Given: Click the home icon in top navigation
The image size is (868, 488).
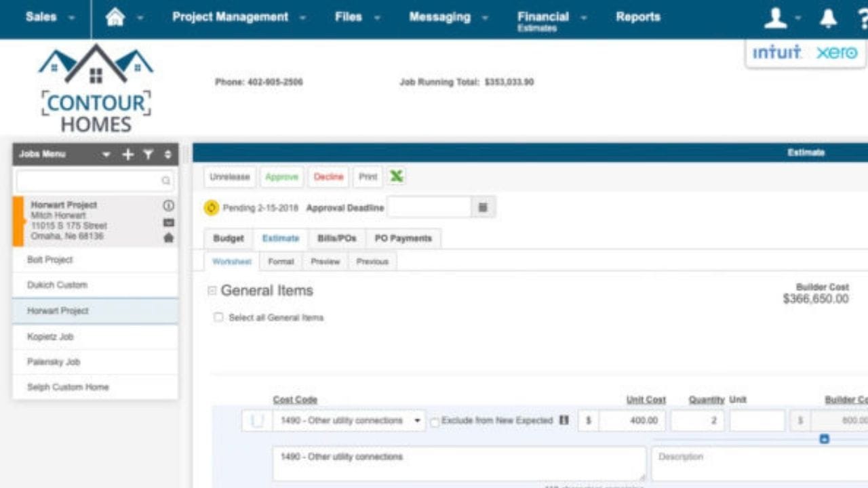Looking at the screenshot, I should (x=115, y=18).
